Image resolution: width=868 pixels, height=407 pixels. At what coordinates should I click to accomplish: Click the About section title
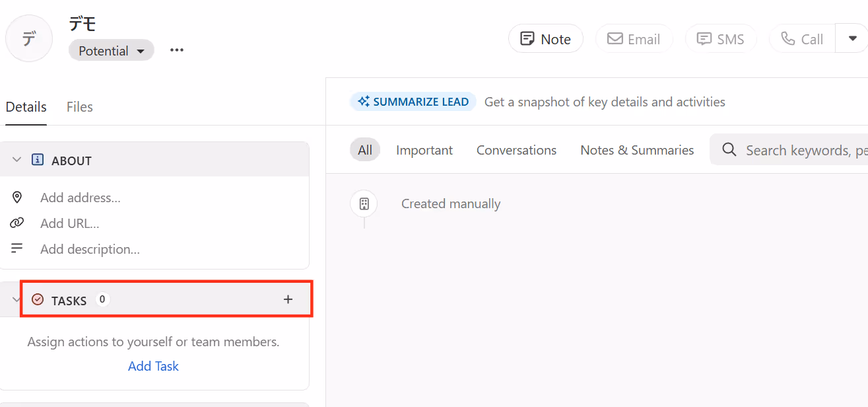pyautogui.click(x=71, y=161)
